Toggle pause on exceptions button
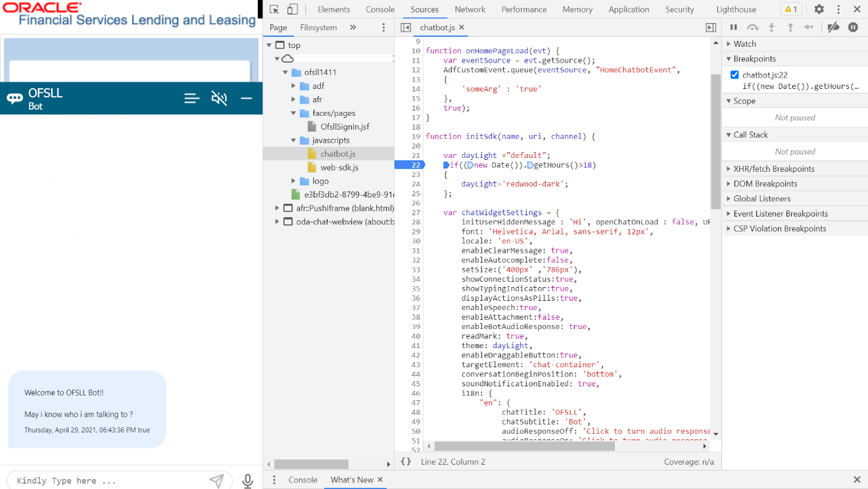The image size is (868, 489). click(x=853, y=27)
